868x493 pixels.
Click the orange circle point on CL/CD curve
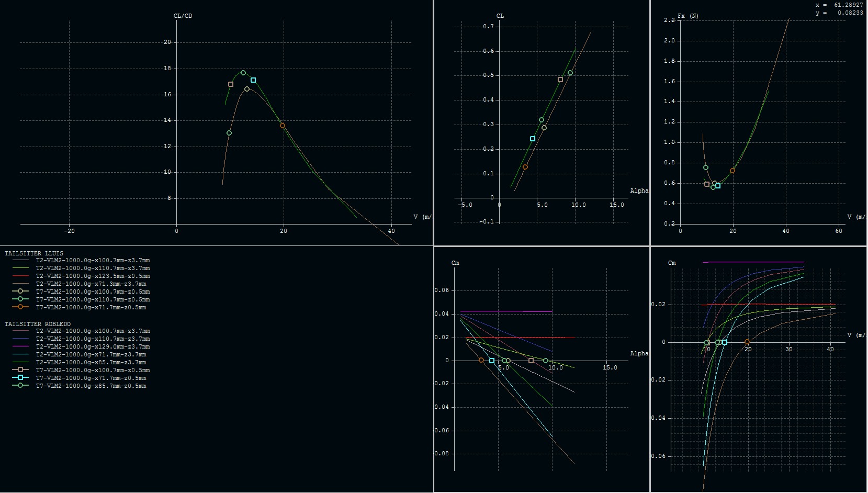283,126
